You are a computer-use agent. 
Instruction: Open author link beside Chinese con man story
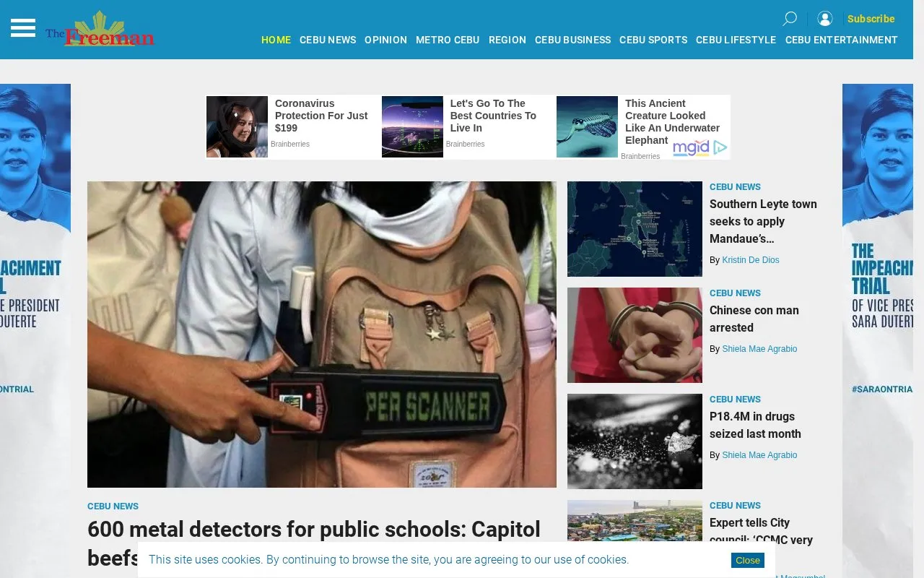tap(759, 349)
